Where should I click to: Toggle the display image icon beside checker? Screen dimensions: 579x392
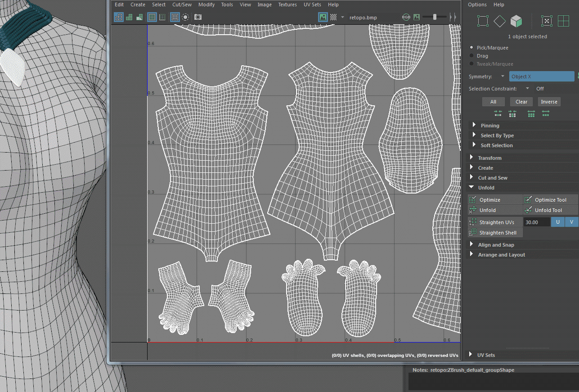click(323, 17)
